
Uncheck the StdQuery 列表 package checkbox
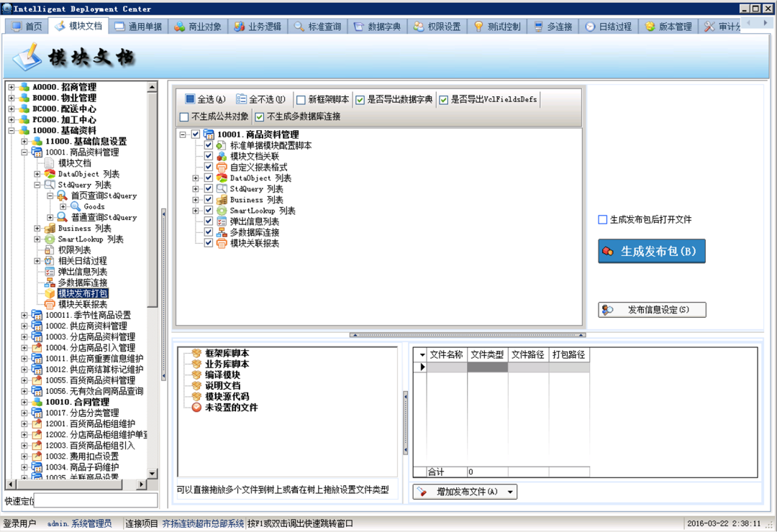pos(209,189)
